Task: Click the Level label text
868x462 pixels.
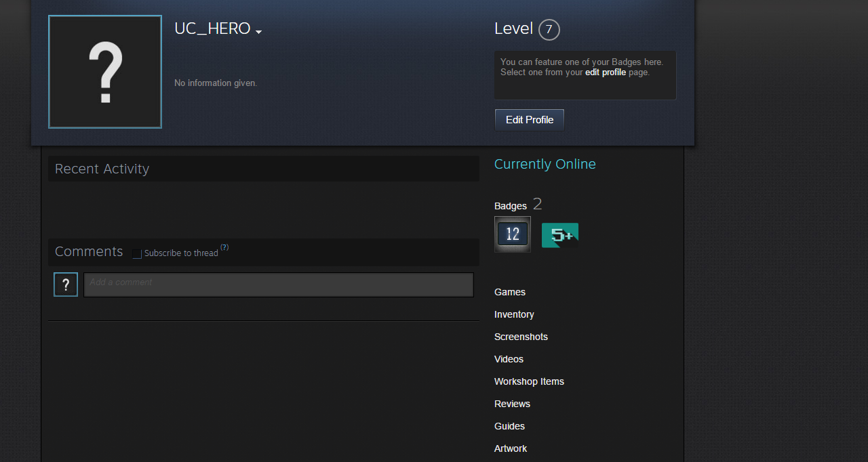Action: click(513, 28)
